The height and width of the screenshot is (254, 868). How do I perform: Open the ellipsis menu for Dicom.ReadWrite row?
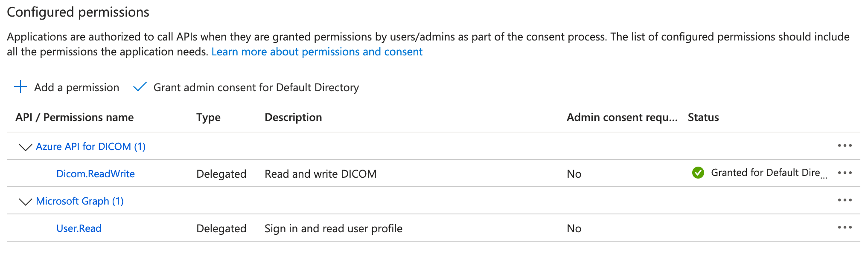click(x=845, y=173)
